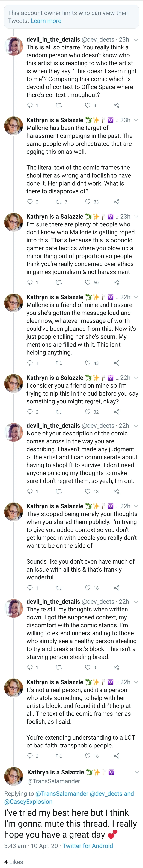The image size is (143, 868).
Task: Open the Learn more link
Action: coord(46,21)
